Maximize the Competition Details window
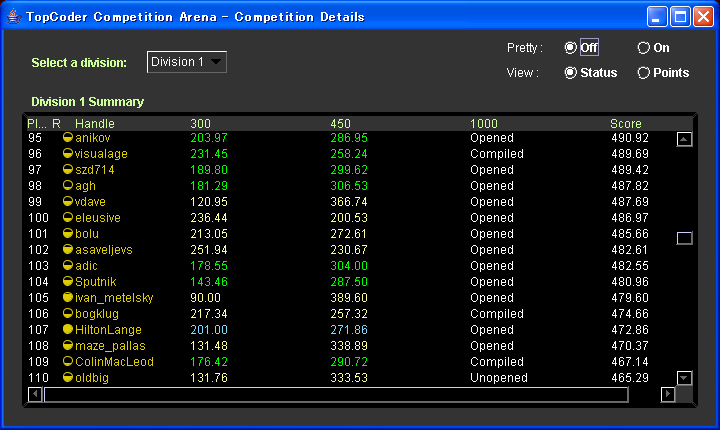The height and width of the screenshot is (430, 720). (x=680, y=17)
